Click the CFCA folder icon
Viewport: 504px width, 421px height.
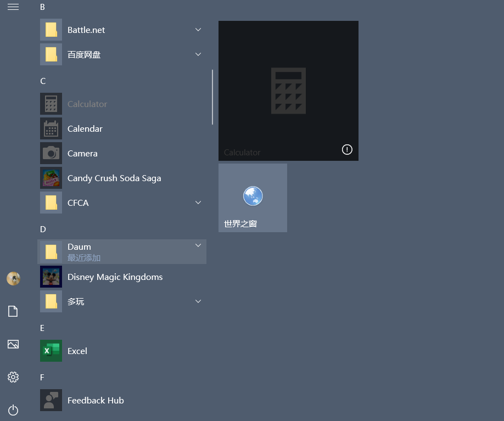[51, 203]
